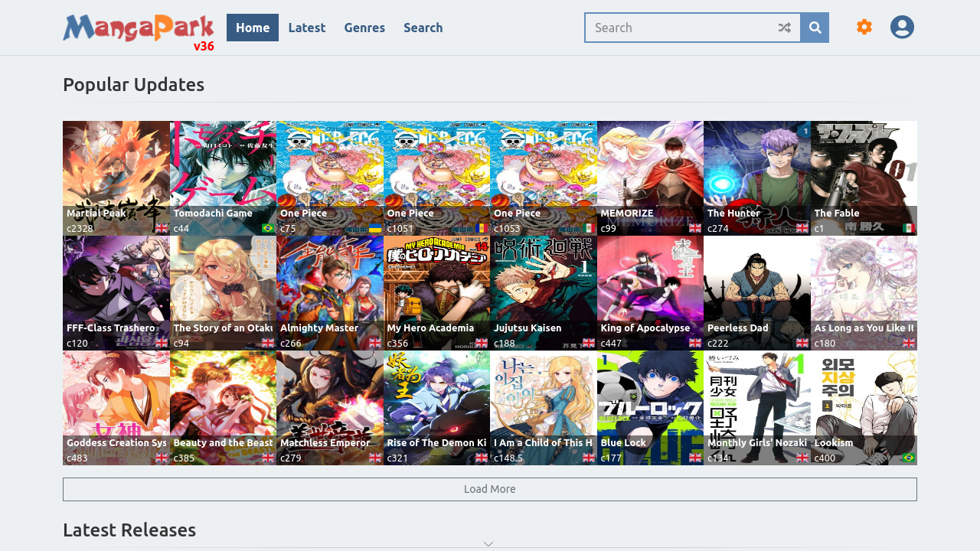Open the Blue Lock title link
This screenshot has width=980, height=551.
tap(623, 442)
